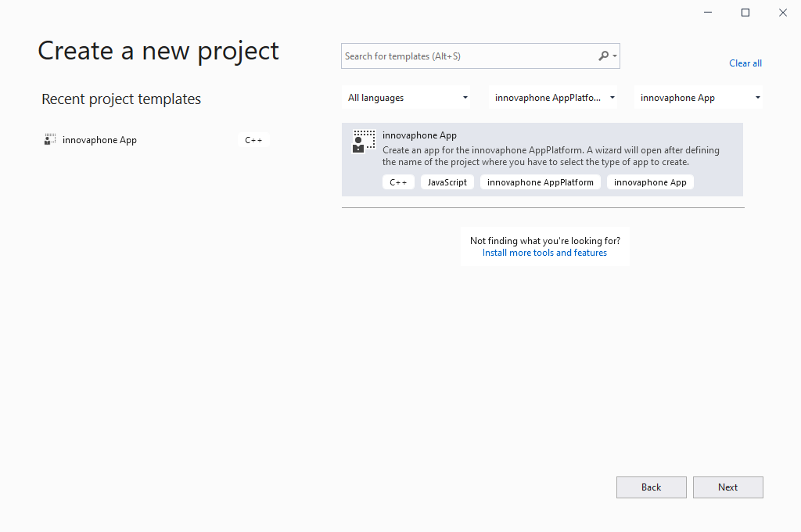
Task: Click the innovaphone App template icon
Action: [x=364, y=142]
